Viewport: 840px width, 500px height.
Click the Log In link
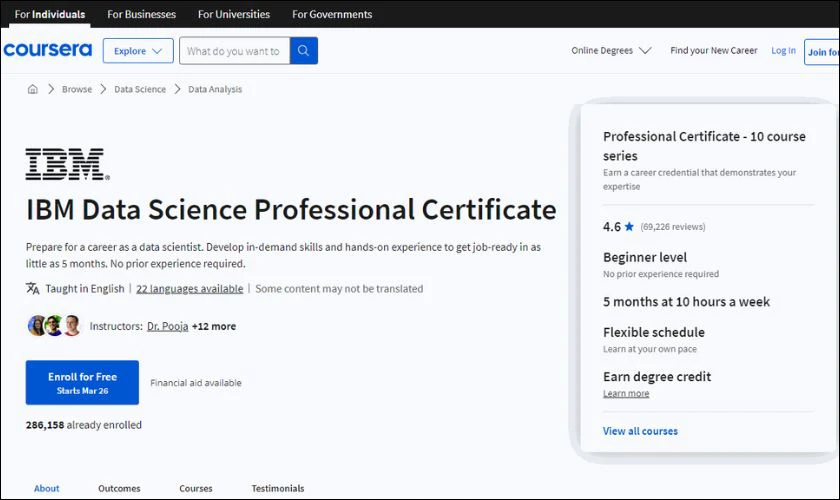(x=783, y=50)
